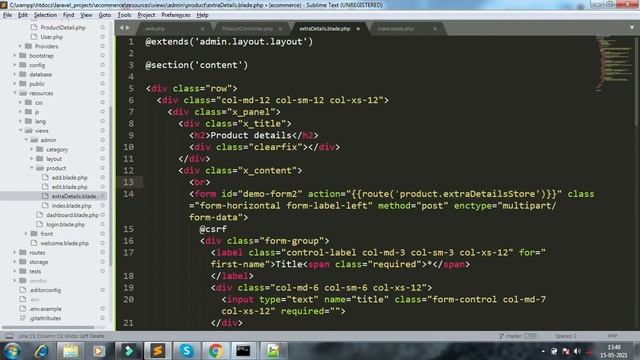Click the @csrf directive text
The width and height of the screenshot is (640, 360).
pos(213,229)
